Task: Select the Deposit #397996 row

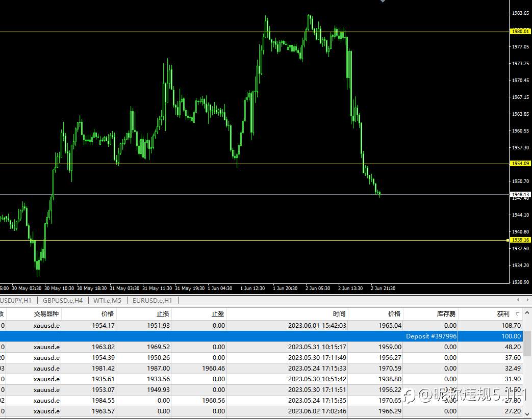Action: [x=261, y=336]
